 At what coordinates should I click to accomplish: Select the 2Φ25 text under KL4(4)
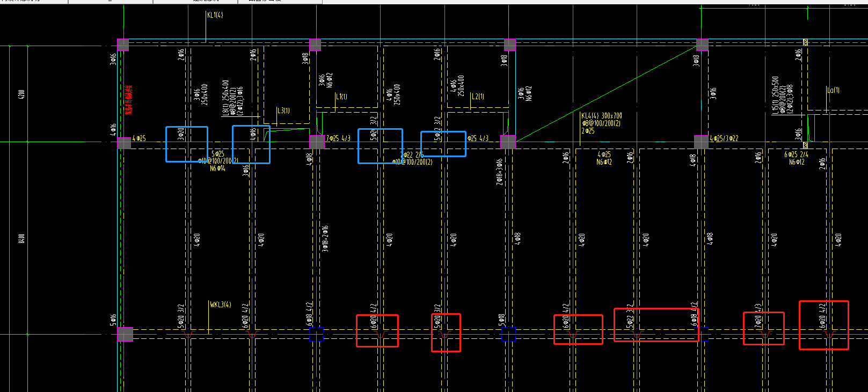point(588,131)
